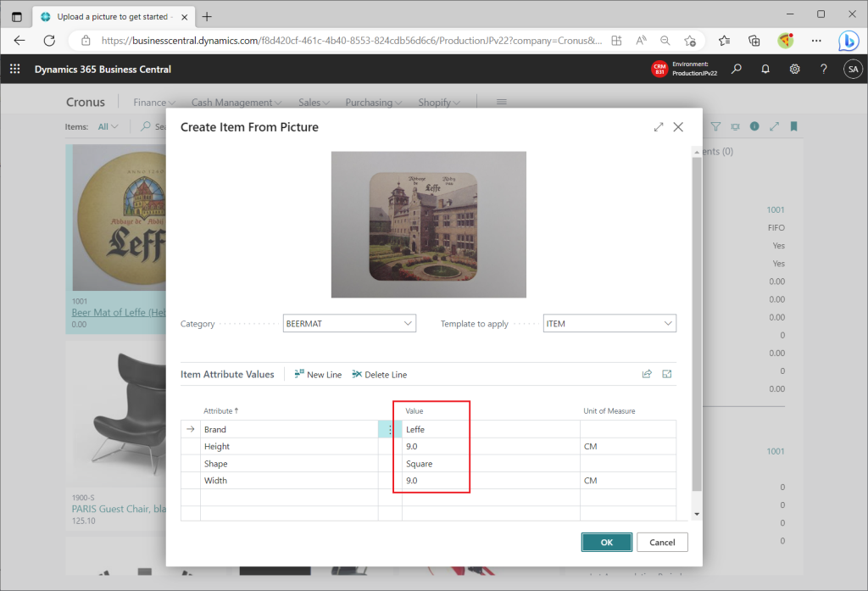Edit the Square value cell
This screenshot has width=868, height=591.
click(x=491, y=464)
